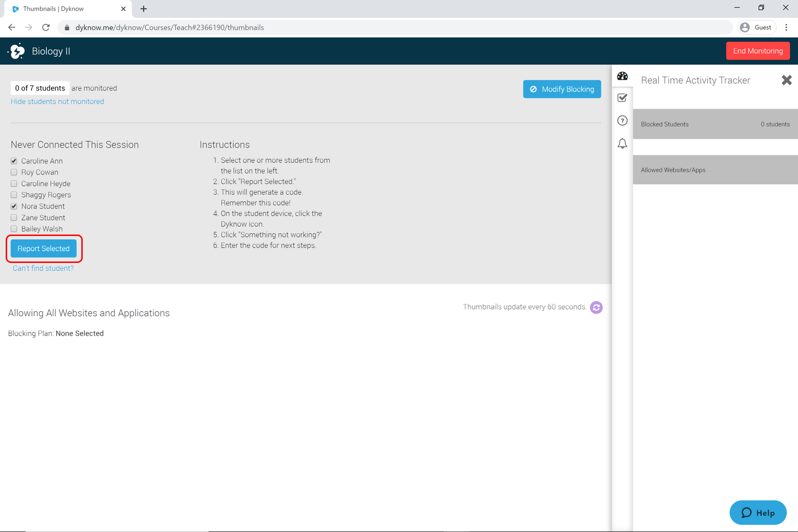Click the End Monitoring button

pos(758,51)
